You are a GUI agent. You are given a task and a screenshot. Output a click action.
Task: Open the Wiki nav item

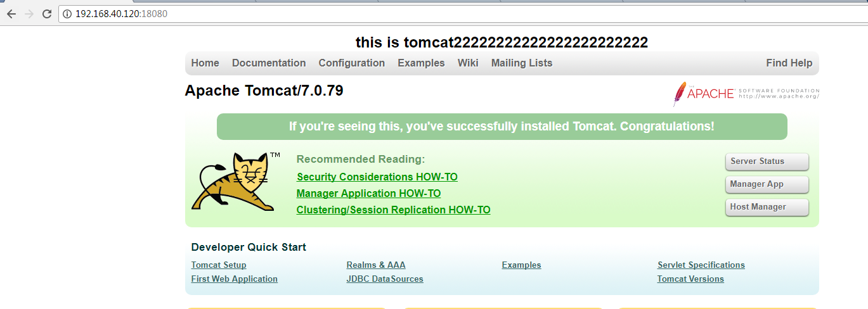point(468,63)
